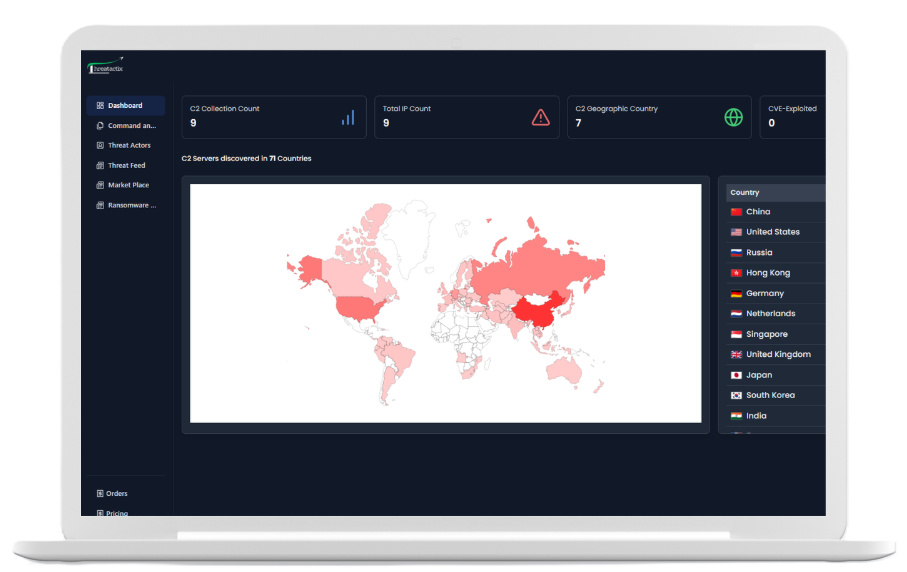Image resolution: width=907 pixels, height=572 pixels.
Task: Click Greenland on the world map
Action: coord(408,234)
